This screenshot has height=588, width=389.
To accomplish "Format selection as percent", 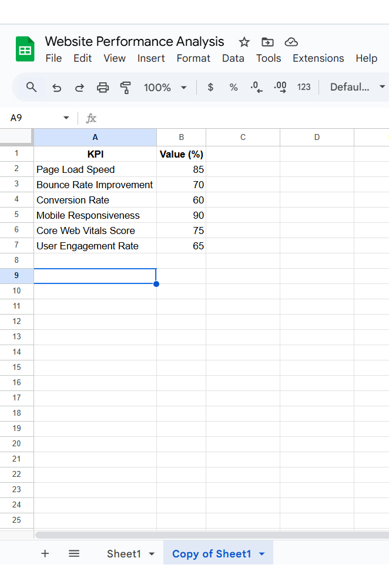I will (x=233, y=87).
